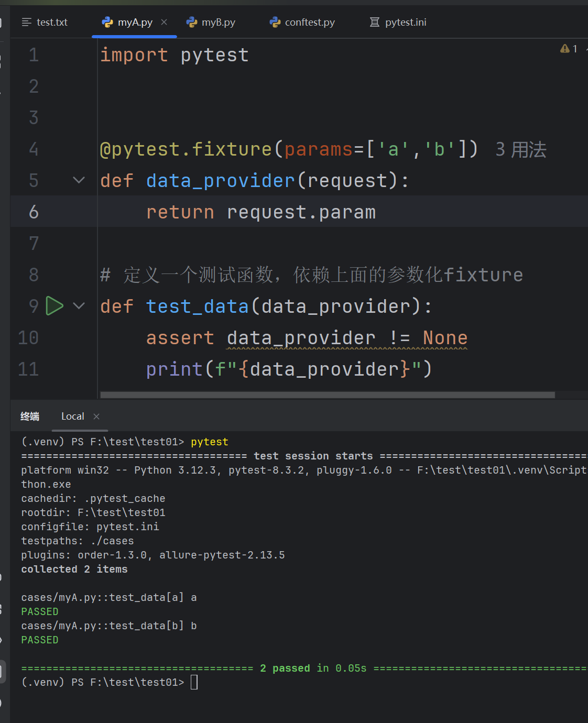Click the 'collected 2 items' terminal line
588x723 pixels.
tap(74, 569)
